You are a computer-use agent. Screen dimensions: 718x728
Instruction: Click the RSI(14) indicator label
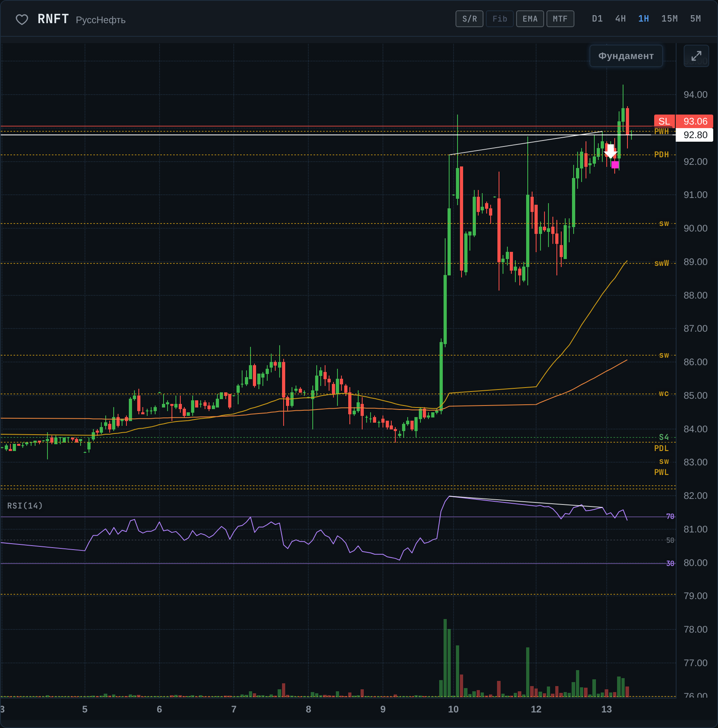pyautogui.click(x=25, y=506)
